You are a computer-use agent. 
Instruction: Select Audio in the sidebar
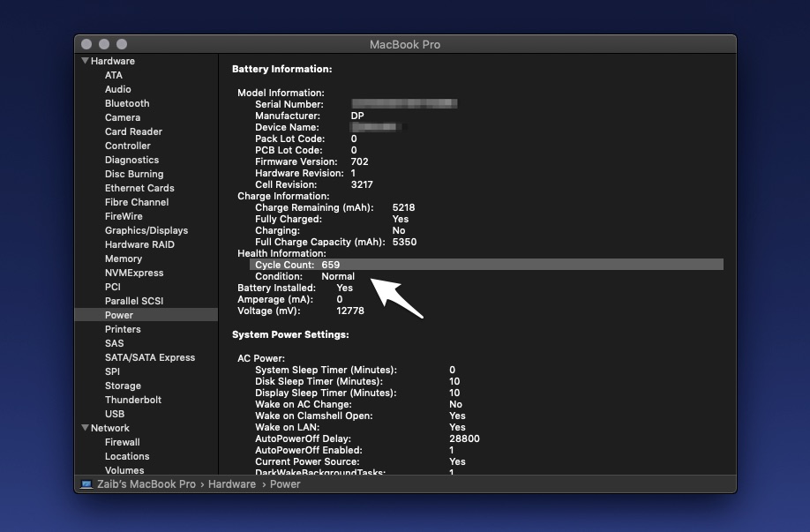pyautogui.click(x=117, y=89)
